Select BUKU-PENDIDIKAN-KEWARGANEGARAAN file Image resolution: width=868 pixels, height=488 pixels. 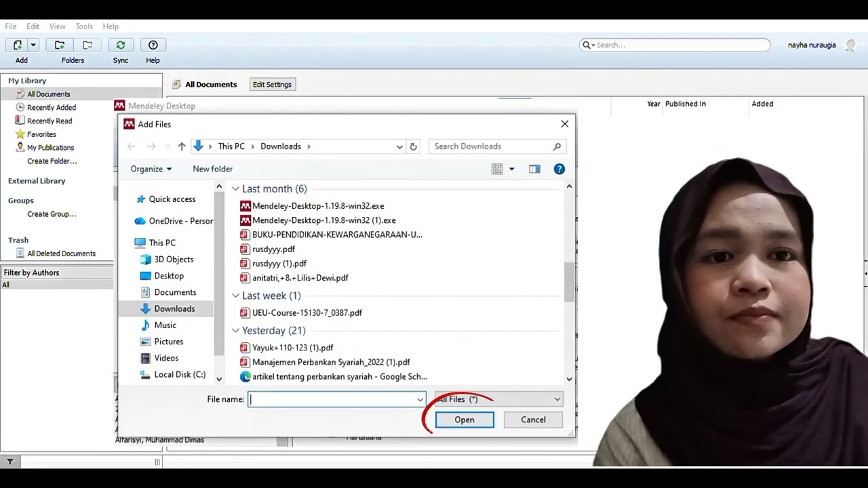tap(331, 235)
